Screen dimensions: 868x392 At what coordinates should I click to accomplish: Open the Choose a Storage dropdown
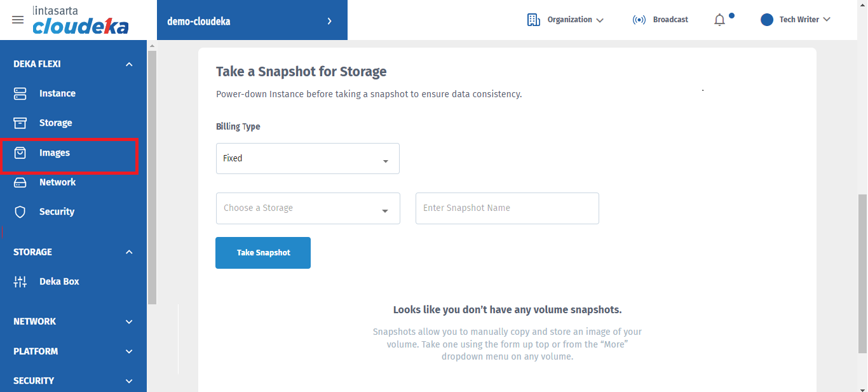308,208
